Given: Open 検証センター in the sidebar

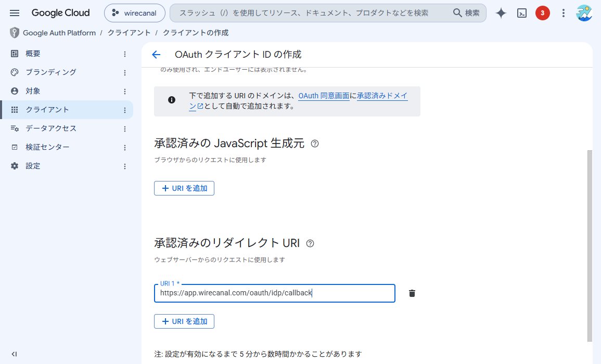Looking at the screenshot, I should tap(67, 147).
